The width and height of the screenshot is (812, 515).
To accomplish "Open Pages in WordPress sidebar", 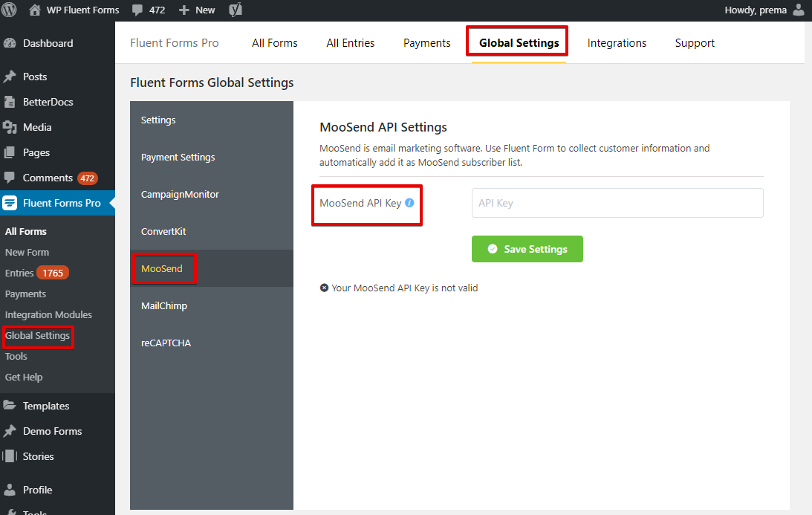I will pos(36,153).
